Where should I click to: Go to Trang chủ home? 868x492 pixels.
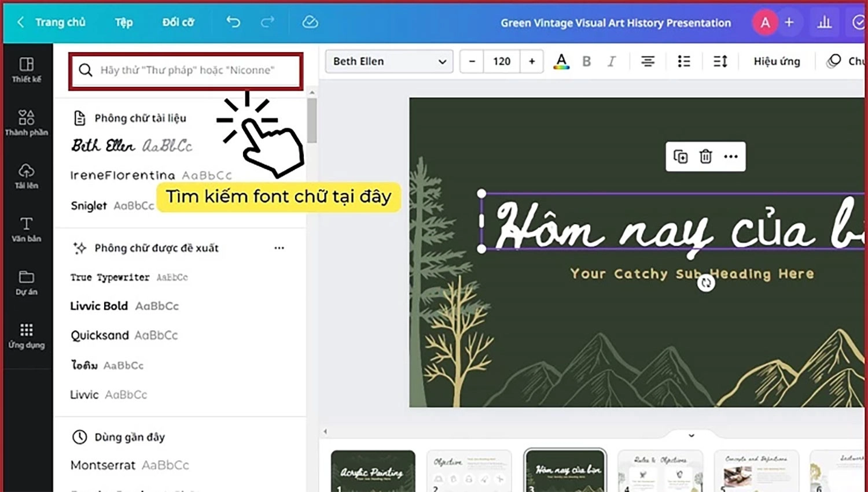[x=60, y=22]
